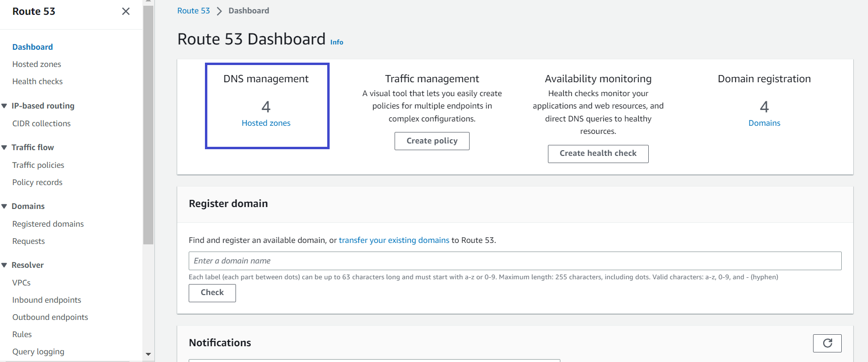
Task: Open Traffic policies page
Action: click(x=38, y=165)
